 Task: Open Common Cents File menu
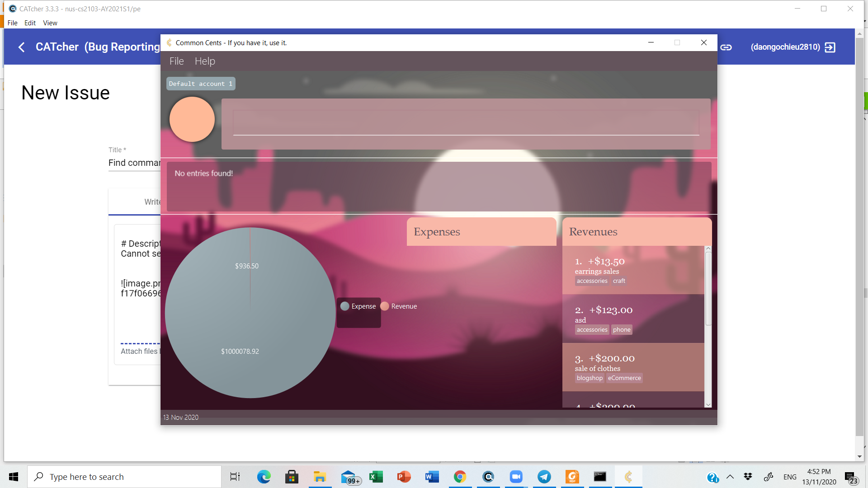pos(176,61)
